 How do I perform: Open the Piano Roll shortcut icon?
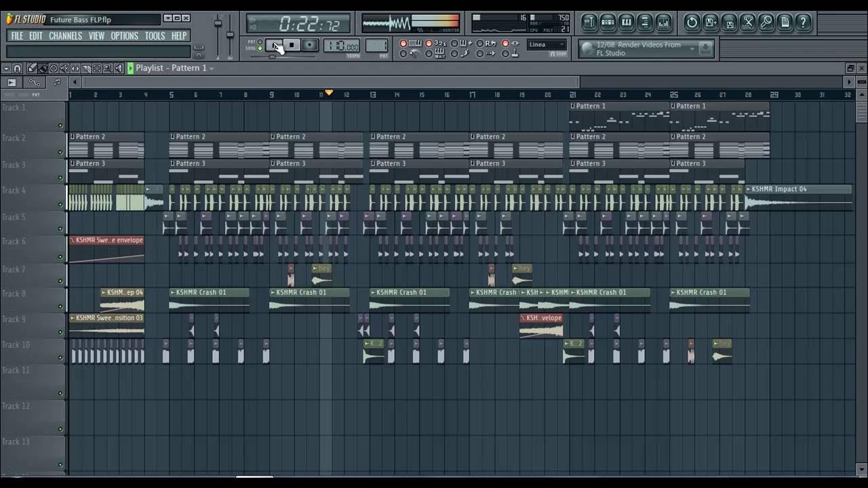627,22
